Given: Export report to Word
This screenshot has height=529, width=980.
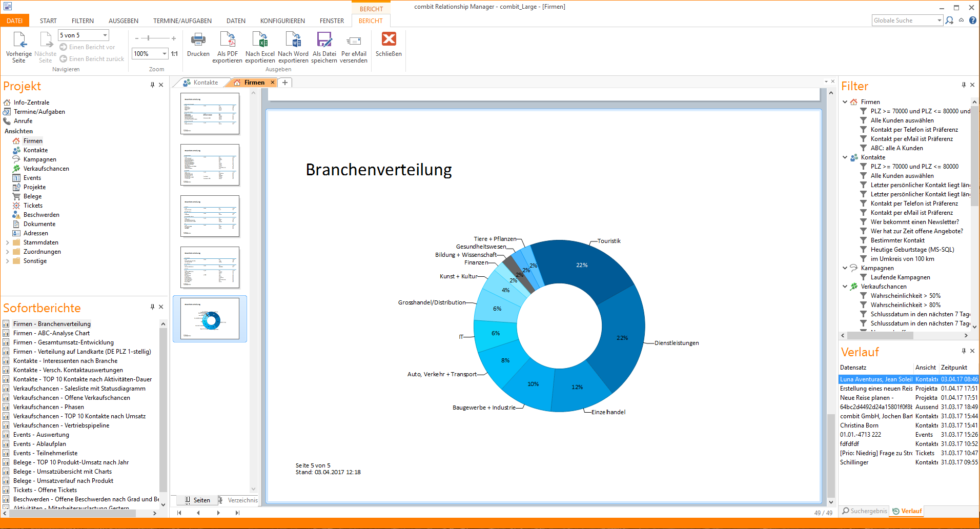Looking at the screenshot, I should tap(293, 40).
